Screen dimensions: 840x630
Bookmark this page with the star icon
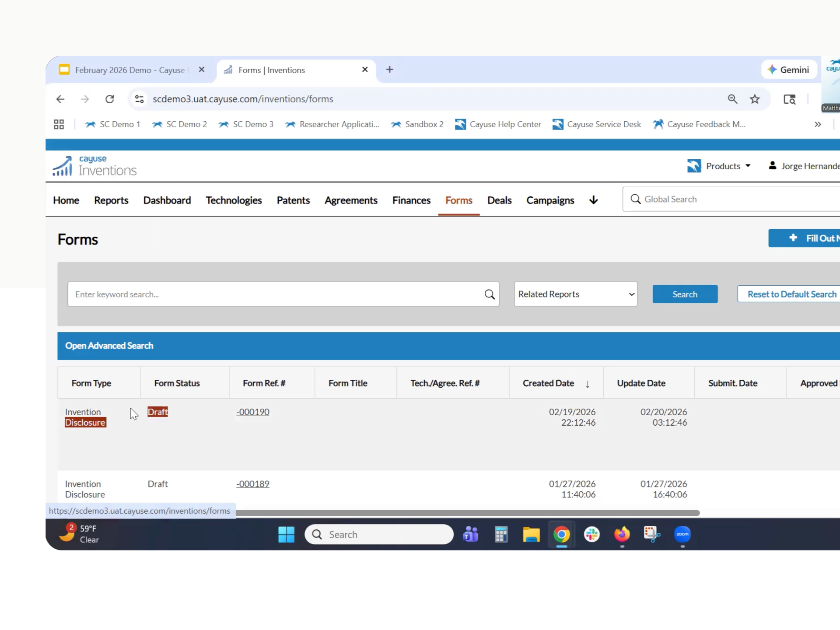click(x=755, y=99)
